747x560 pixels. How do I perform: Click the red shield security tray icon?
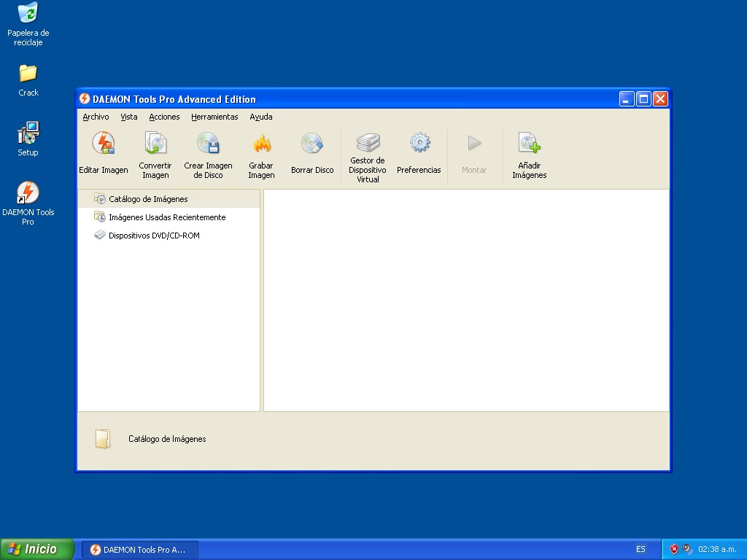674,549
